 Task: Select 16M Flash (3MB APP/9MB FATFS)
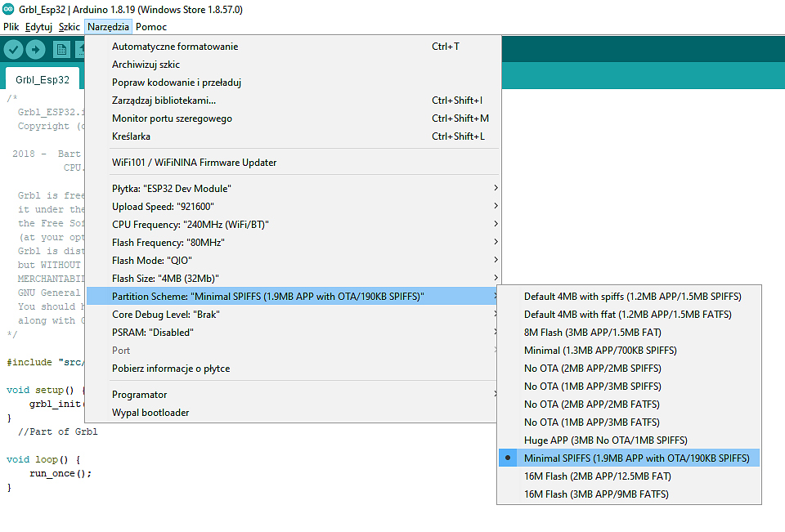(630, 494)
